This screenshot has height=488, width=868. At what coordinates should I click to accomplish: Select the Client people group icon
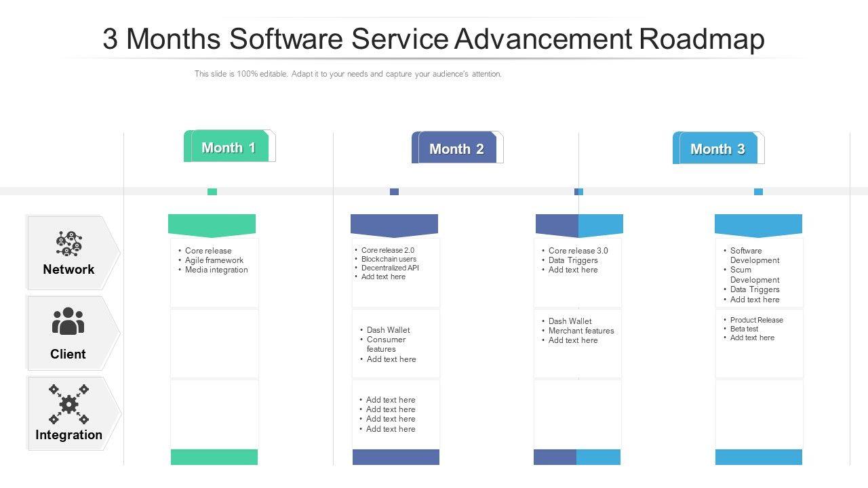(68, 321)
